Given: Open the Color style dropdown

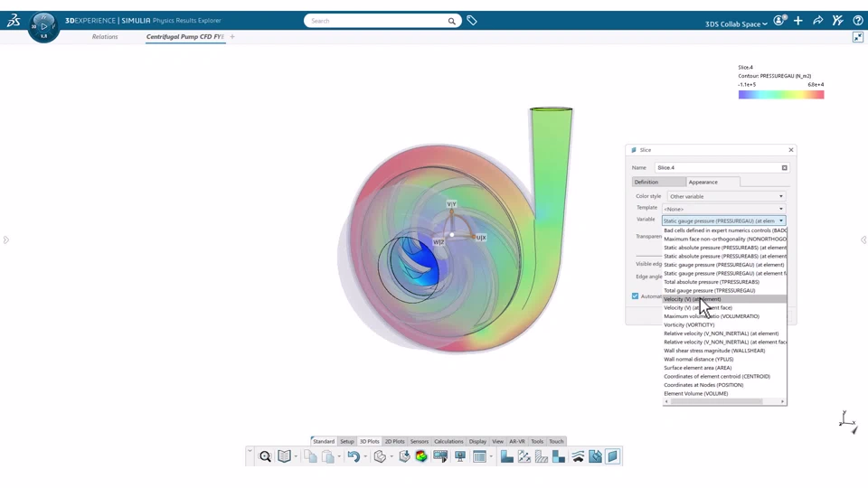Looking at the screenshot, I should click(726, 196).
